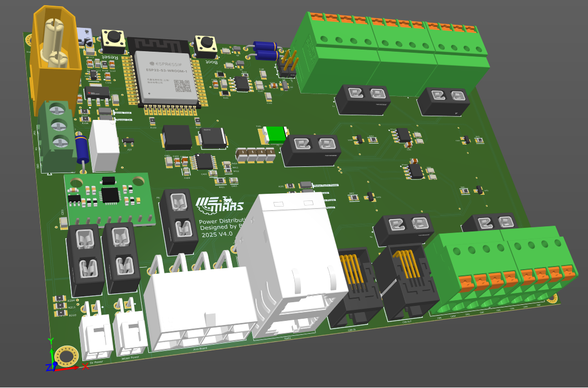
Task: Select the fuse holder labeled F6
Action: pyautogui.click(x=179, y=222)
